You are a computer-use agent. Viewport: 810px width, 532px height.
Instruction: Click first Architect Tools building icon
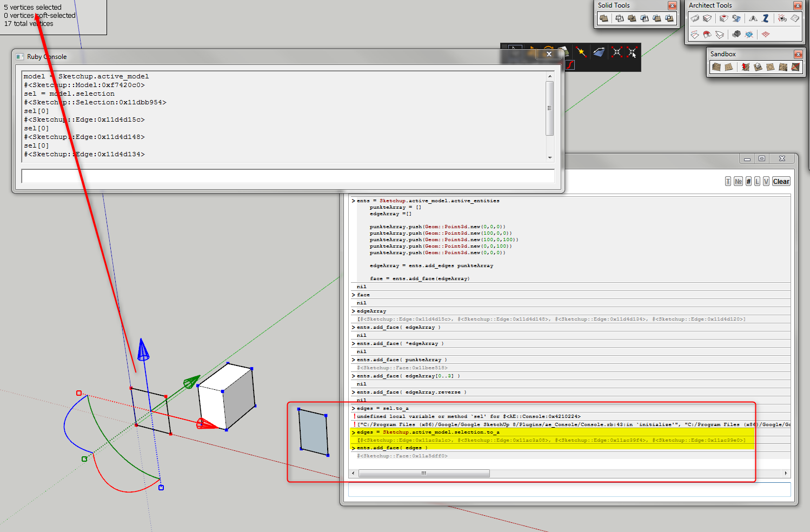point(695,18)
